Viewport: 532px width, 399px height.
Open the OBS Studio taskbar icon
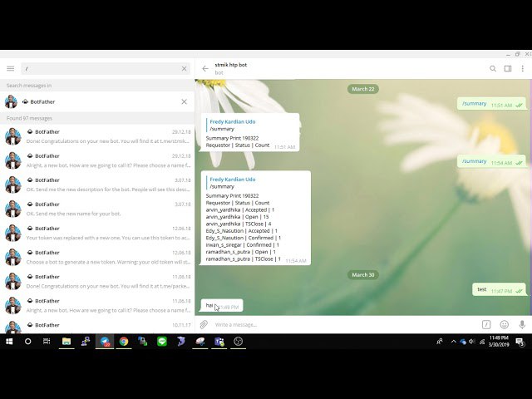pyautogui.click(x=239, y=342)
